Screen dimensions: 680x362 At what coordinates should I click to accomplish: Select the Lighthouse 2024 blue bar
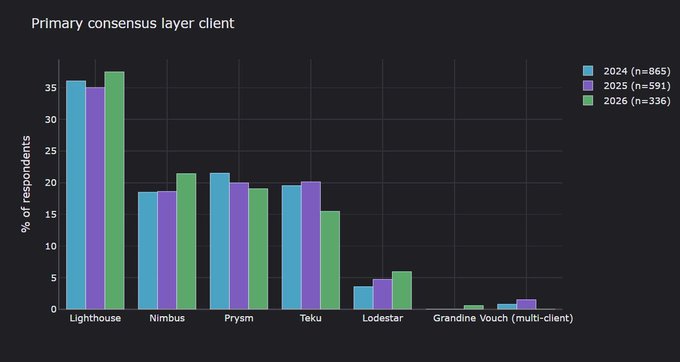[76, 195]
